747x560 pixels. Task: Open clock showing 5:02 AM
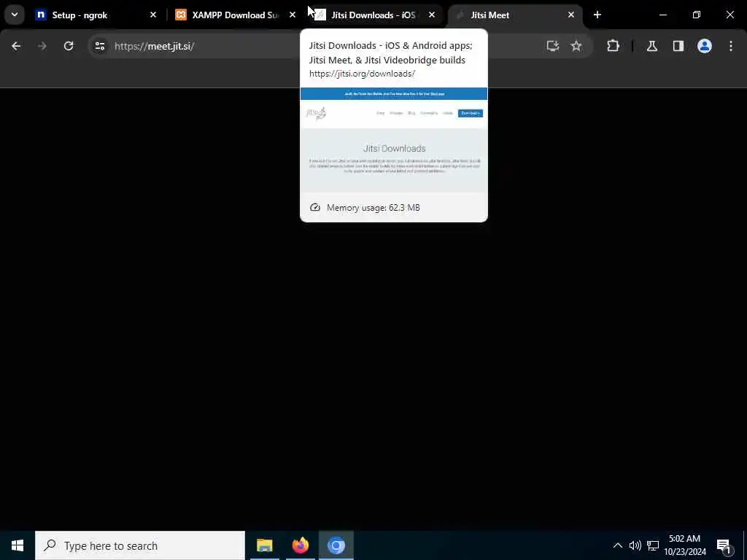click(x=685, y=545)
